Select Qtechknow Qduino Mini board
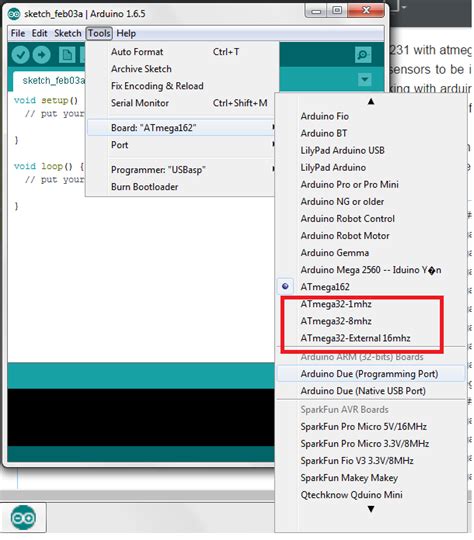 371,495
